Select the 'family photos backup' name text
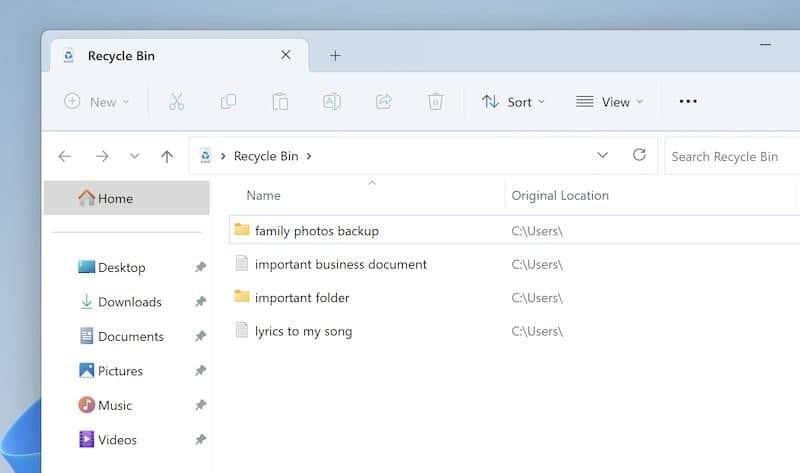Image resolution: width=800 pixels, height=473 pixels. click(317, 231)
